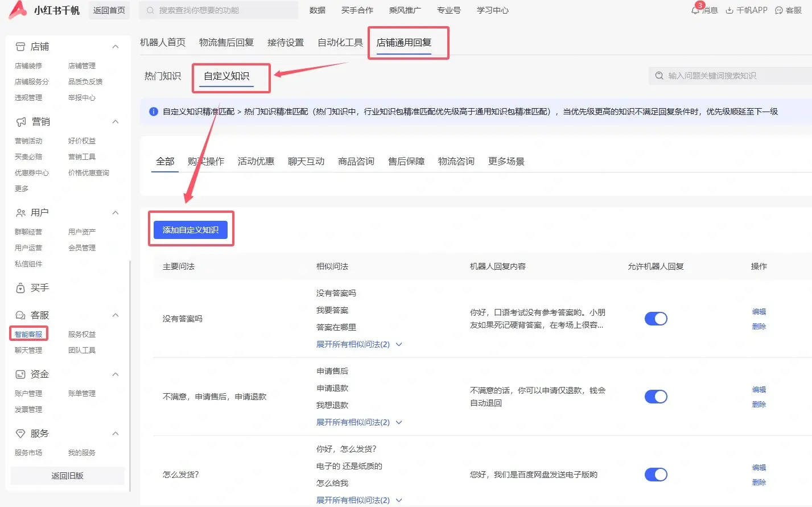Click the knowledge search magnifier icon
The width and height of the screenshot is (812, 507).
click(x=659, y=76)
